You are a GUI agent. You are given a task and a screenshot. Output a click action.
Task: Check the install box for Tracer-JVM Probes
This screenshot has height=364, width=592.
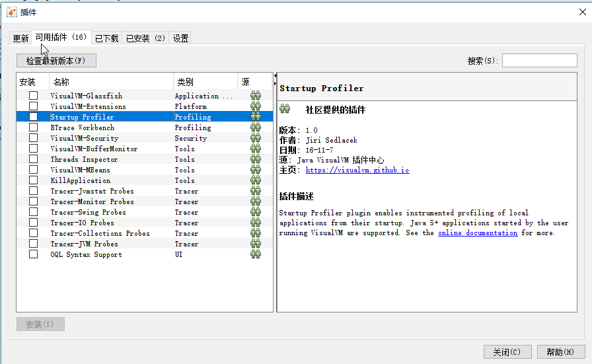[33, 244]
